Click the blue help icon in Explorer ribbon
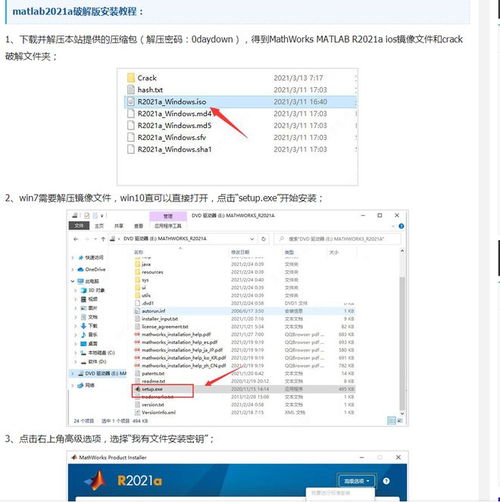The image size is (500, 502). [x=401, y=226]
